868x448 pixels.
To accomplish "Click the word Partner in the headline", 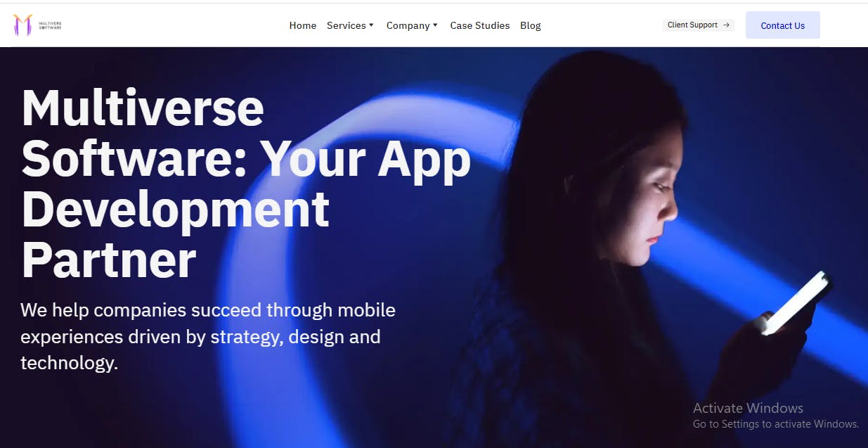I will 109,259.
